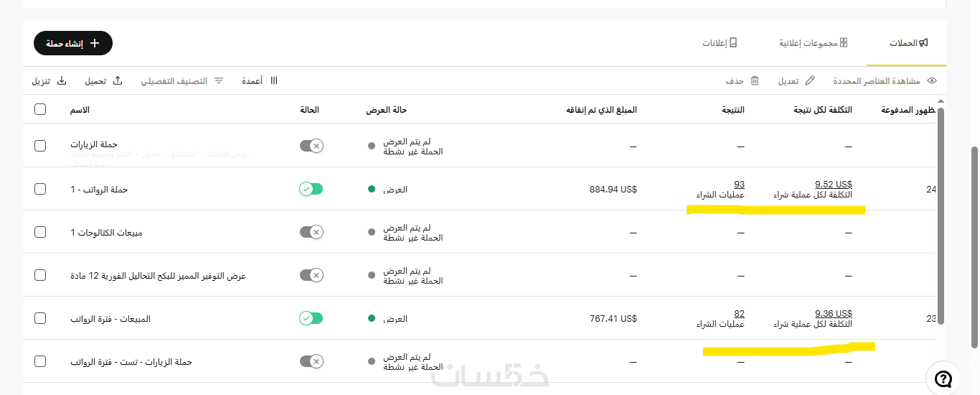Click the trash حذف icon
980x395 pixels.
[x=754, y=81]
